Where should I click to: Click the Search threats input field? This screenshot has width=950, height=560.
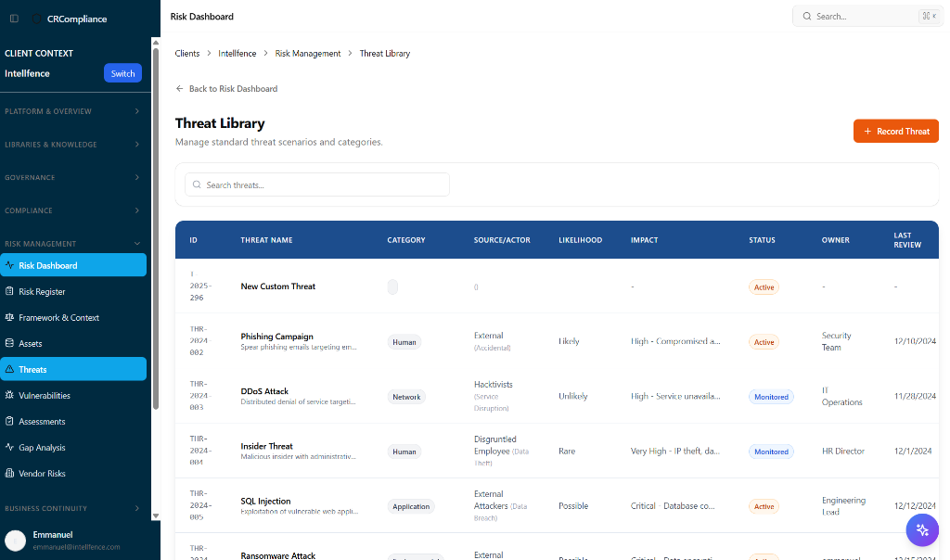[317, 185]
